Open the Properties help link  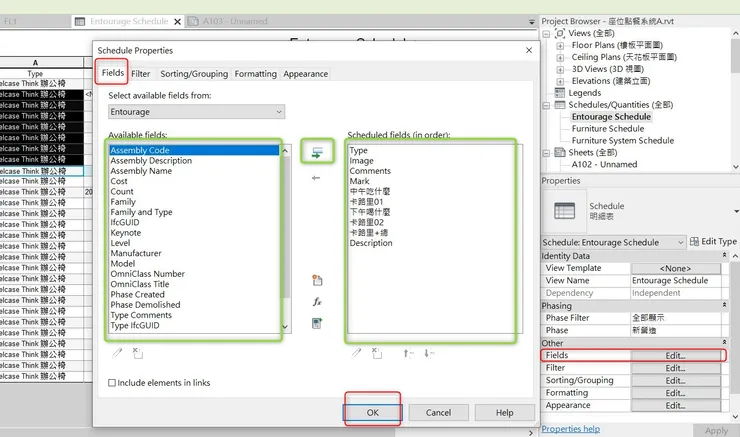tap(571, 429)
